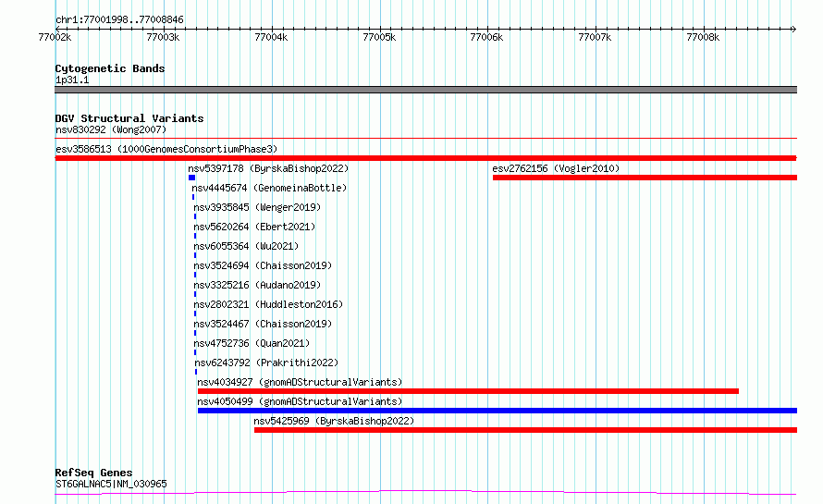Click the magenta ST6GALNAC5 gene line
Screen dimensions: 823x504
click(x=425, y=493)
